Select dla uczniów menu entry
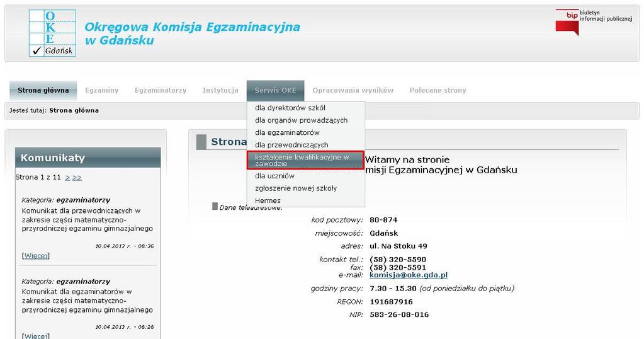Screen dimensions: 644x339 coord(305,176)
